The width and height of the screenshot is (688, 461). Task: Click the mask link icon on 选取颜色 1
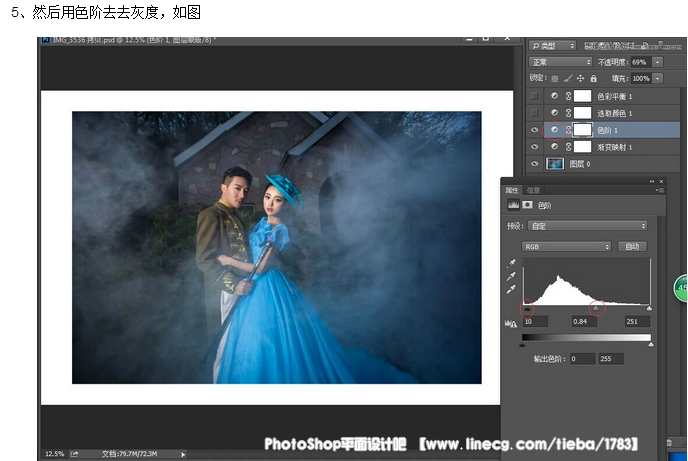click(568, 113)
